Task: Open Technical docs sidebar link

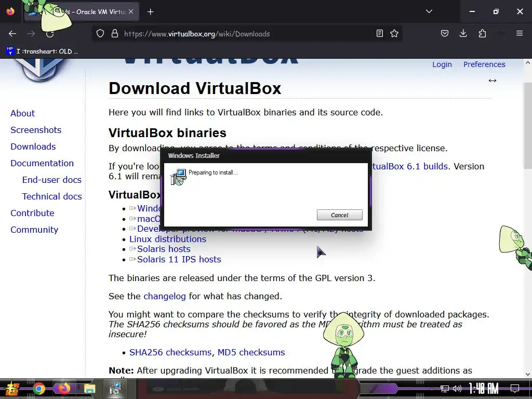Action: [x=52, y=196]
